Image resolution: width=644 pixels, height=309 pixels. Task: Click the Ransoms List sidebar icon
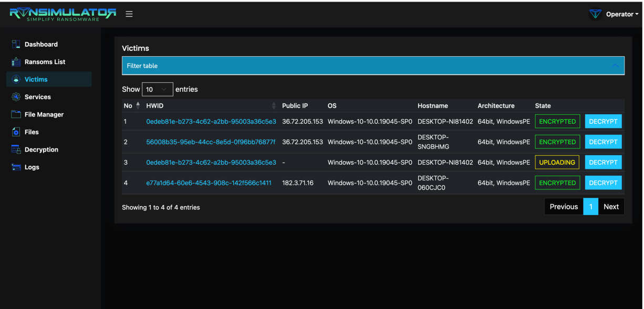[16, 62]
